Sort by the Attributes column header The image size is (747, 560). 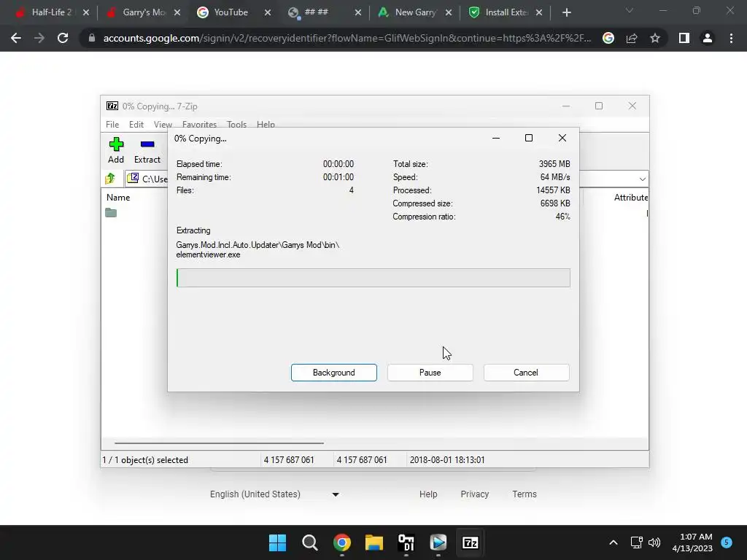pyautogui.click(x=630, y=197)
